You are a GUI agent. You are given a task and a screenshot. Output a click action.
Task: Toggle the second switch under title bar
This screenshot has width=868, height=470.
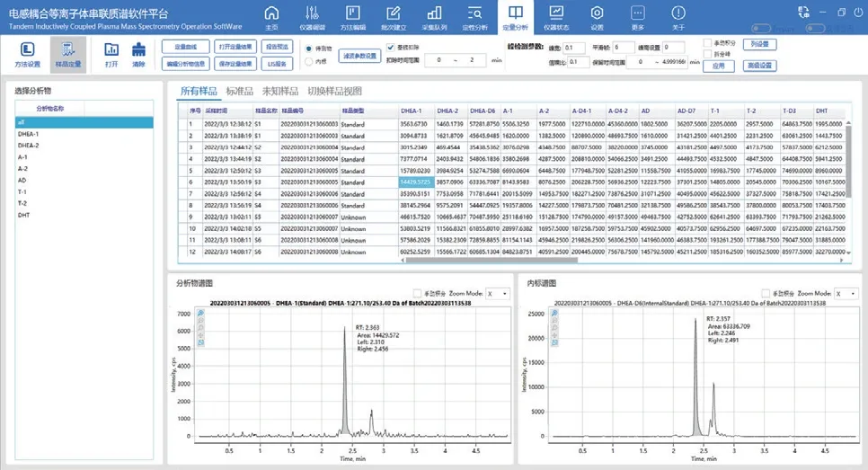pos(815,28)
